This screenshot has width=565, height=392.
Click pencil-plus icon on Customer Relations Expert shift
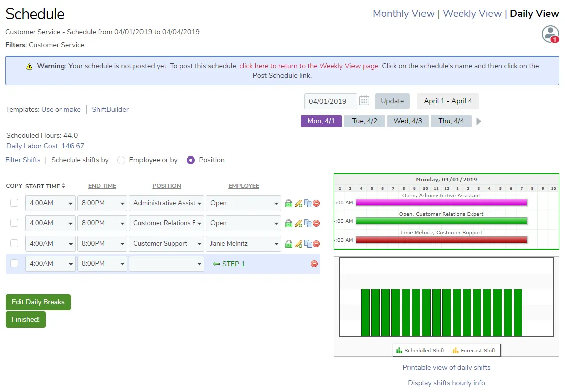pos(298,223)
